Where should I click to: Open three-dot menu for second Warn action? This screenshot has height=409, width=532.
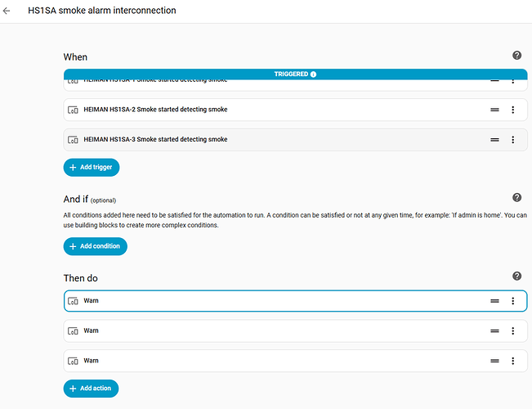512,331
